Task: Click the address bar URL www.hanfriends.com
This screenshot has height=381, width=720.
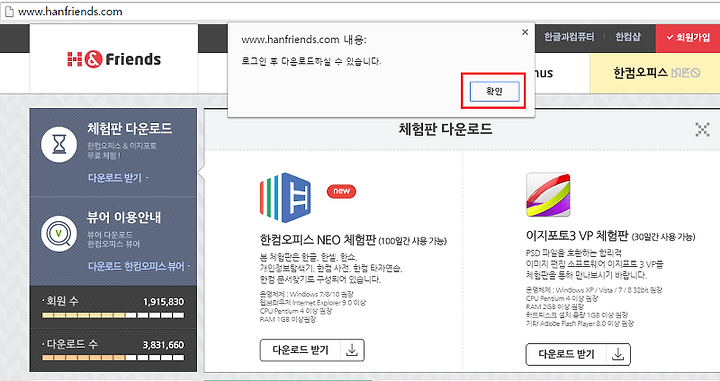Action: pos(70,11)
